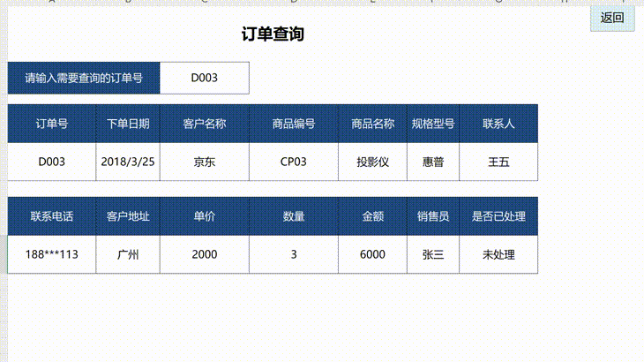Select the phone number cell 188***113
This screenshot has height=362, width=644.
(x=52, y=254)
